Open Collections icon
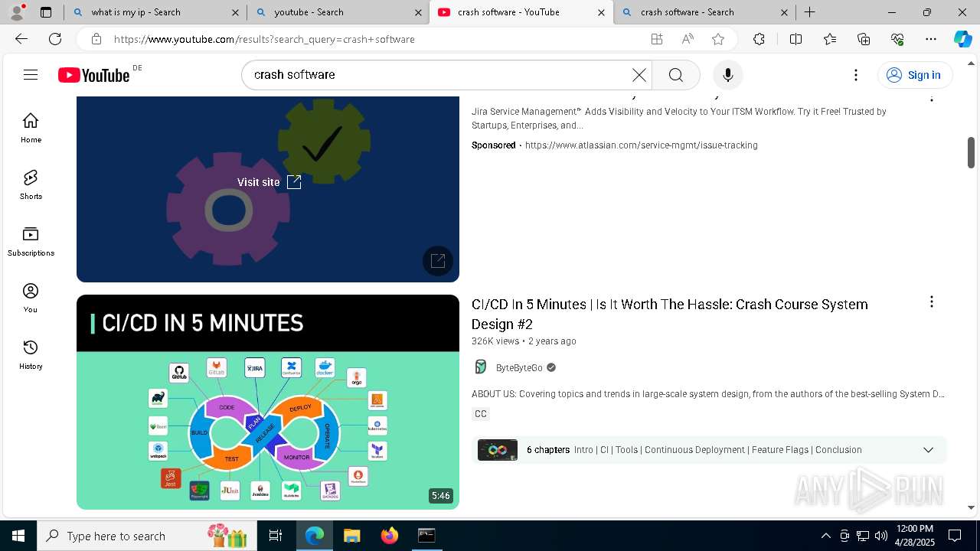Viewport: 980px width, 551px height. click(x=864, y=39)
